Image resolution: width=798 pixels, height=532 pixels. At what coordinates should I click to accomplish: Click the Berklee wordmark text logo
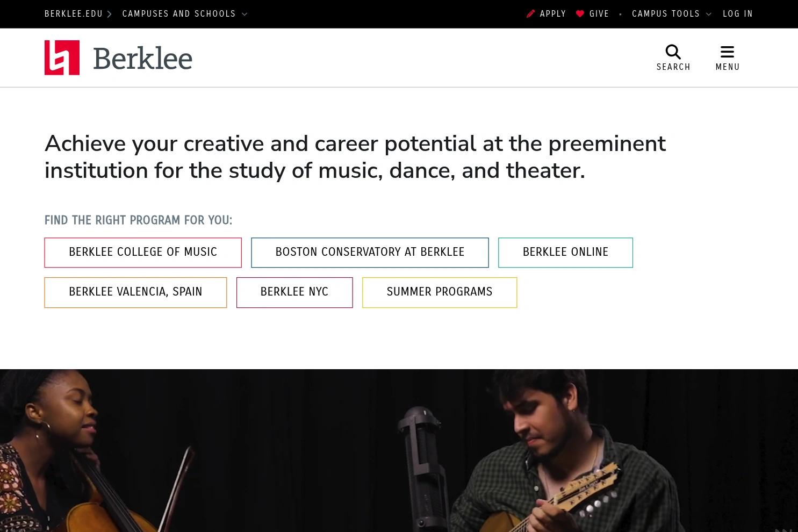coord(142,59)
